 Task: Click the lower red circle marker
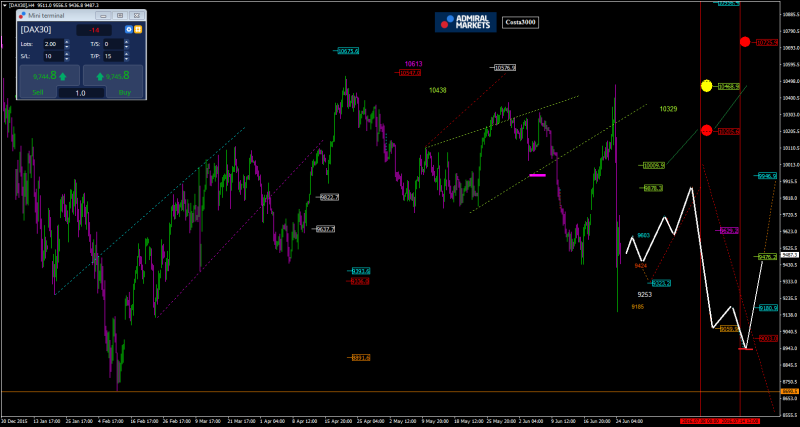click(x=707, y=131)
